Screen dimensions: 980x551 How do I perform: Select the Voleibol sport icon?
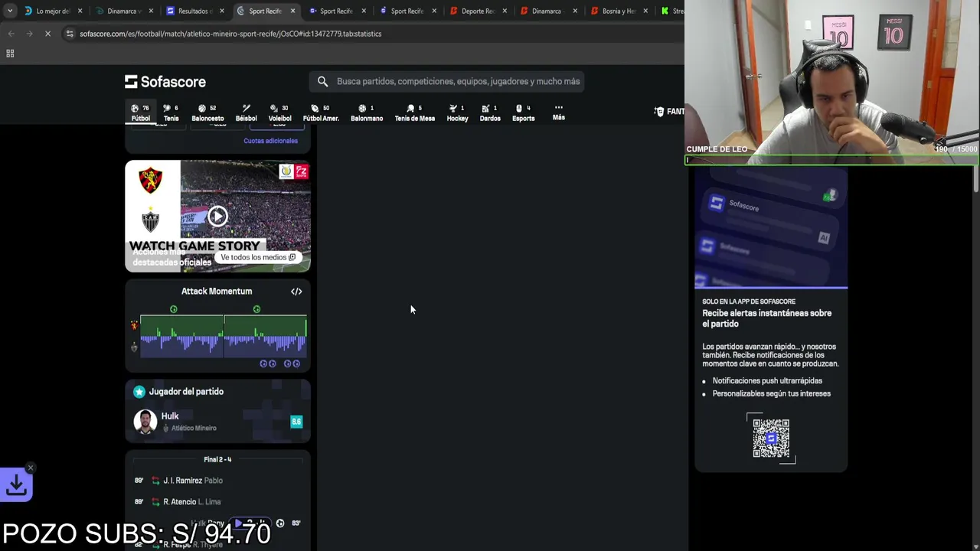[279, 112]
